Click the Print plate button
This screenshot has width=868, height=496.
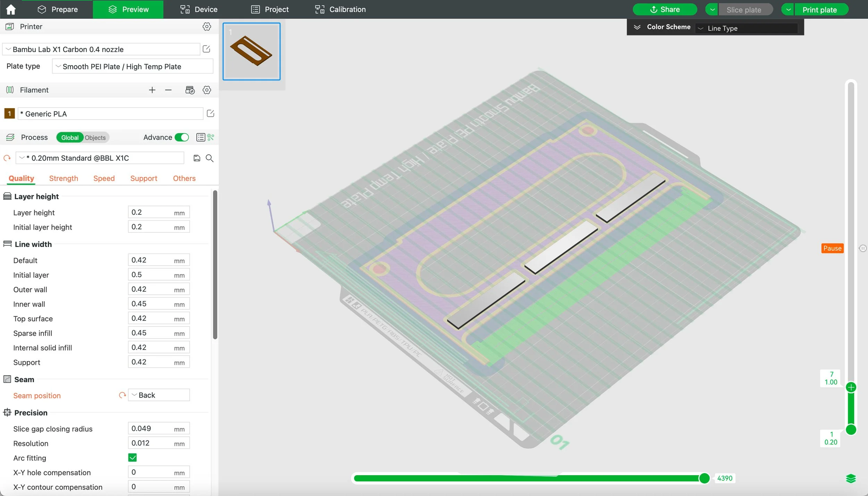pyautogui.click(x=819, y=10)
